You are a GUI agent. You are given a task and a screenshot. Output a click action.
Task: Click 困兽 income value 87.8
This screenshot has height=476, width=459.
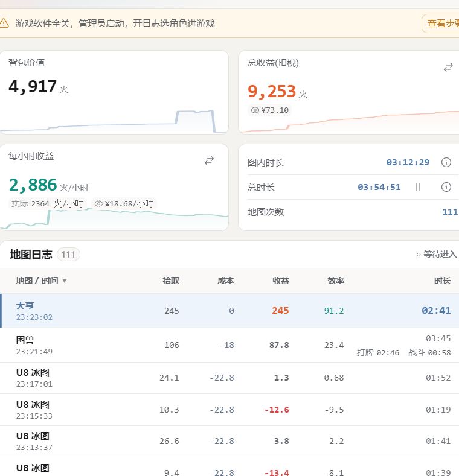tap(279, 345)
